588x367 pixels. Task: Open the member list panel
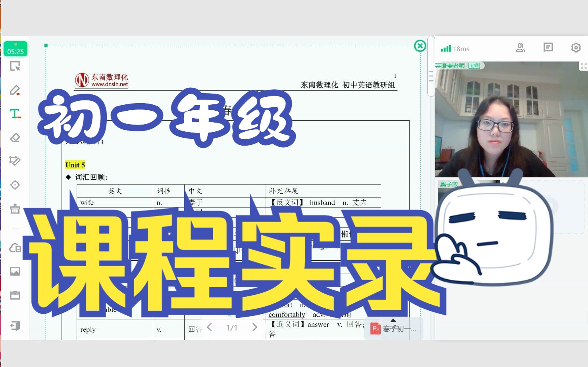(x=520, y=48)
